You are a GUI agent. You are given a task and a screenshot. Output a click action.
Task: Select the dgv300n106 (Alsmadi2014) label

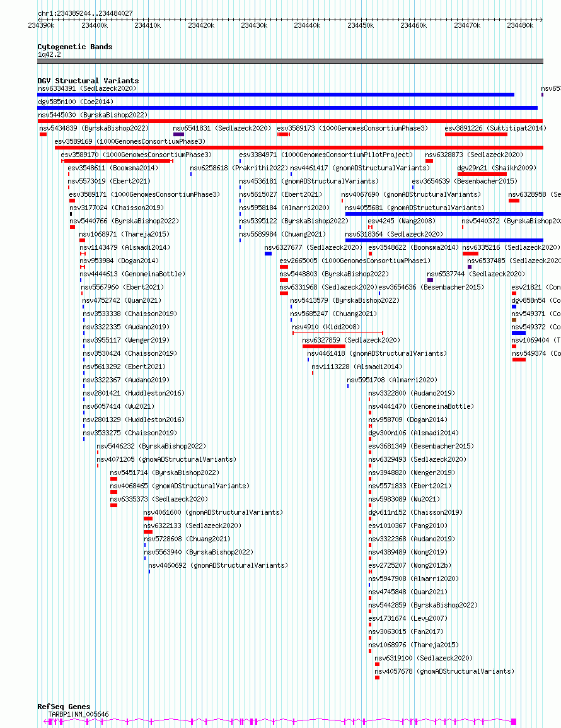[x=414, y=433]
